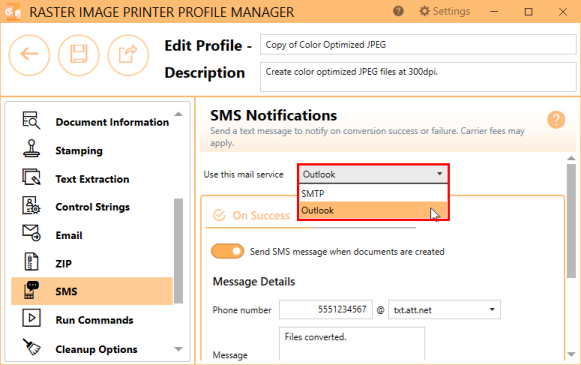Click the SMS phone icon in sidebar
The image size is (581, 365).
tap(31, 290)
